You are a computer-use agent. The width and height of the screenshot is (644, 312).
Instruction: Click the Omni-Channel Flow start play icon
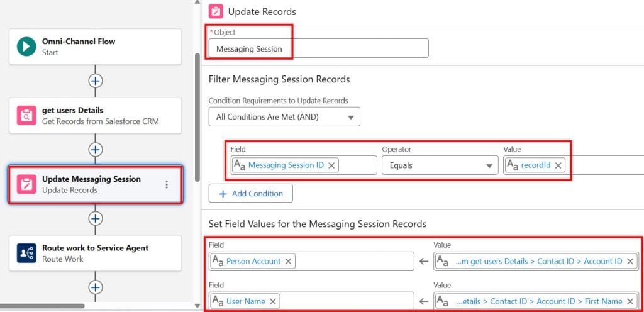[26, 47]
